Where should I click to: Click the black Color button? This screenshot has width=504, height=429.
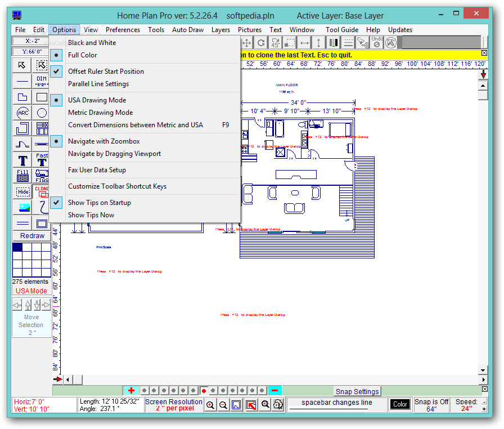tap(400, 404)
